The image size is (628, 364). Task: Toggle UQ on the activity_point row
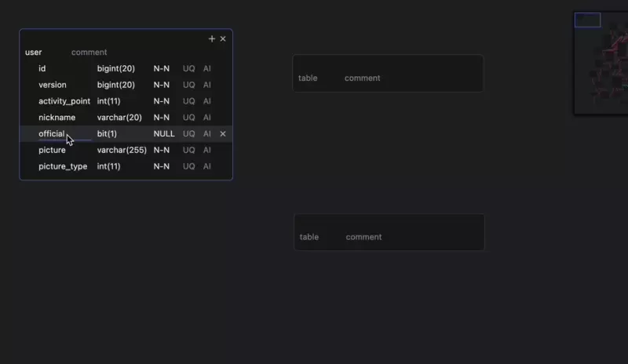point(189,101)
